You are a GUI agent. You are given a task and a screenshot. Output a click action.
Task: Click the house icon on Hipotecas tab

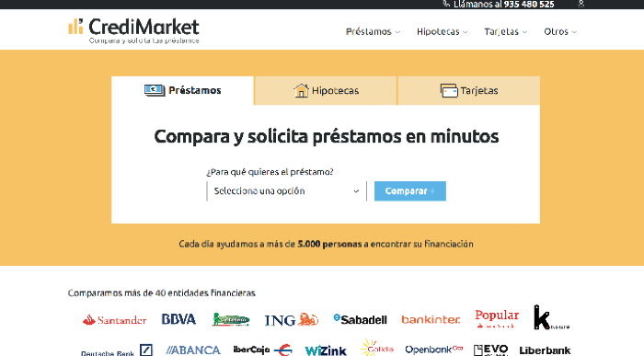coord(301,90)
